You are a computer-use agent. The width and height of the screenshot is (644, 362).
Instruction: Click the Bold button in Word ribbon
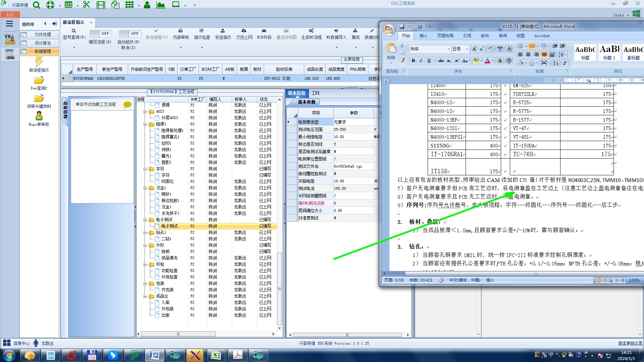(413, 61)
